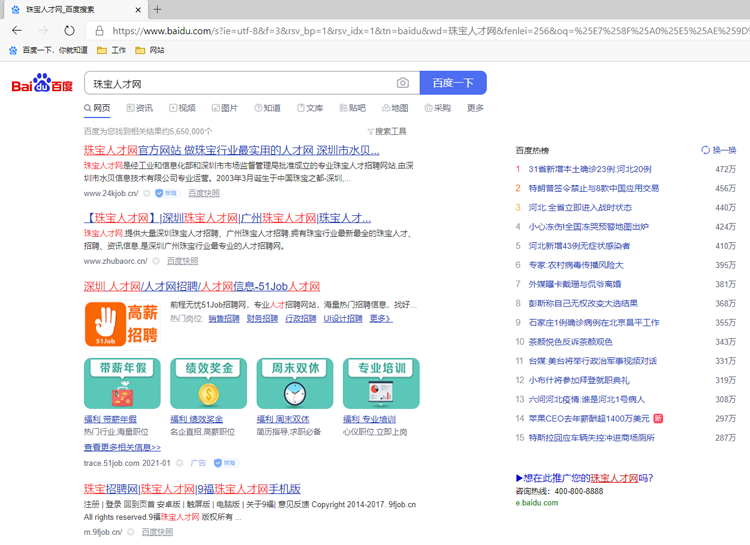The height and width of the screenshot is (545, 750).
Task: Open the 更多 search categories
Action: click(x=475, y=108)
